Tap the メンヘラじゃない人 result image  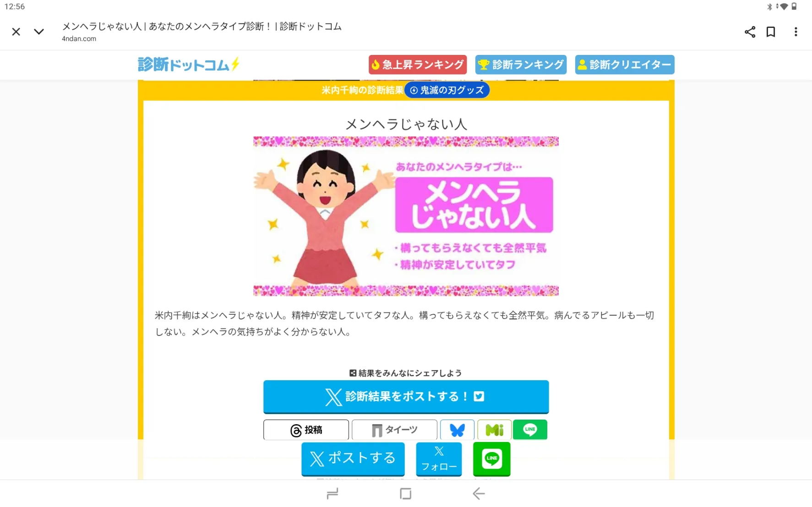coord(406,216)
